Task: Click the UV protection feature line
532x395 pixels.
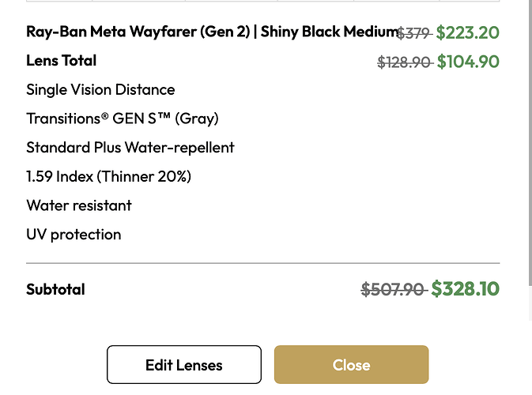Action: click(x=74, y=235)
